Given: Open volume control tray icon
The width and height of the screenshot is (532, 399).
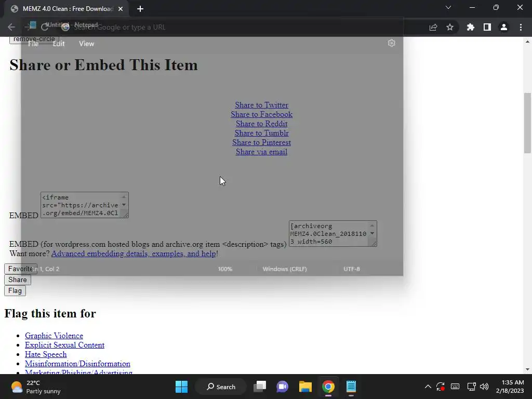Looking at the screenshot, I should pos(484,387).
